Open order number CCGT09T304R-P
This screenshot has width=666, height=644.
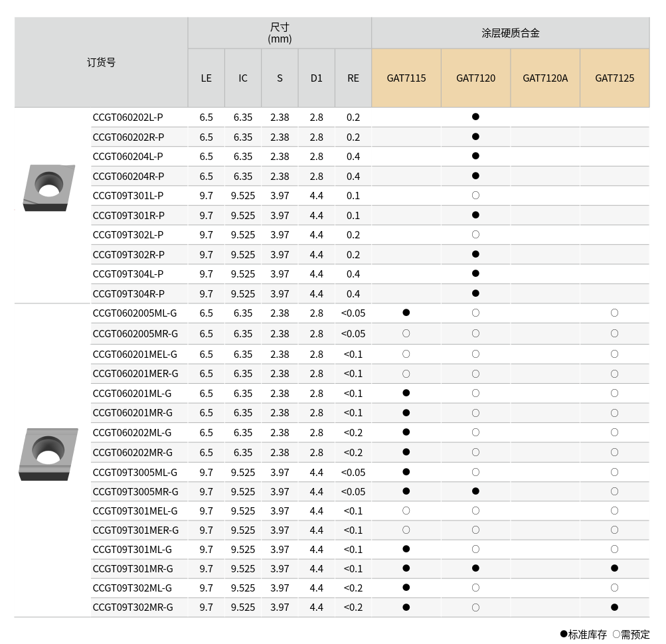tap(129, 294)
